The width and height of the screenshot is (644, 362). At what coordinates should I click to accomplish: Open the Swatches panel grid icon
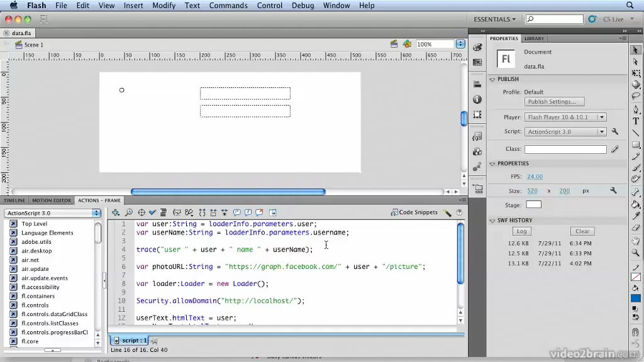(477, 62)
